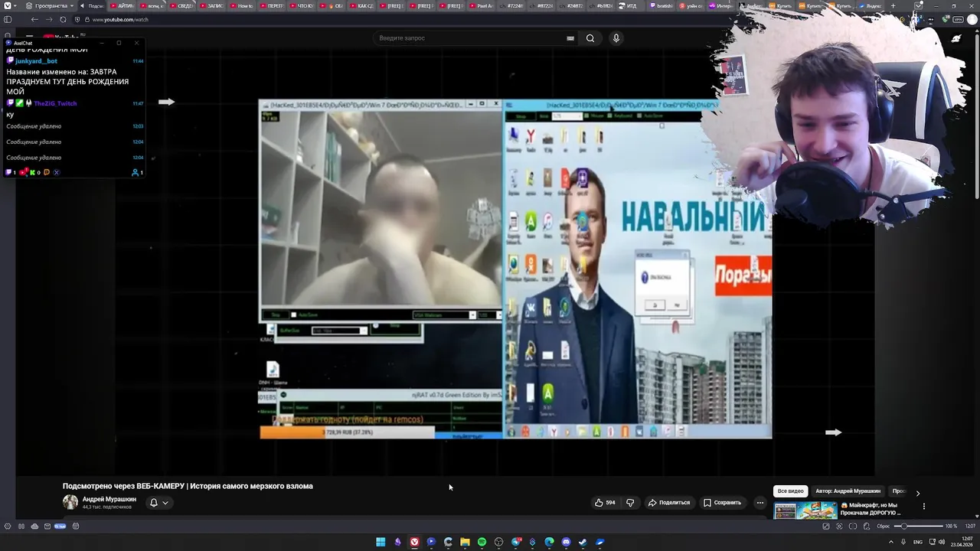Switch to the bratishi Twitch tab

661,5
